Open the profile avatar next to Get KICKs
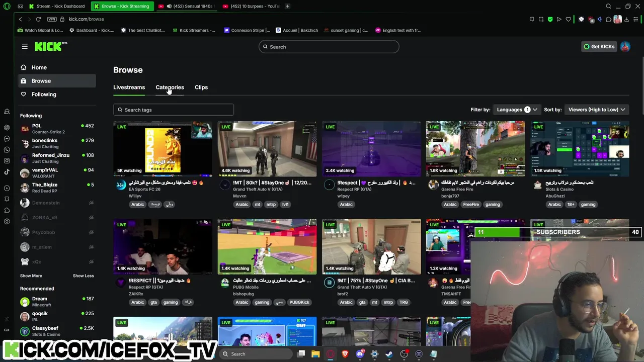 625,47
